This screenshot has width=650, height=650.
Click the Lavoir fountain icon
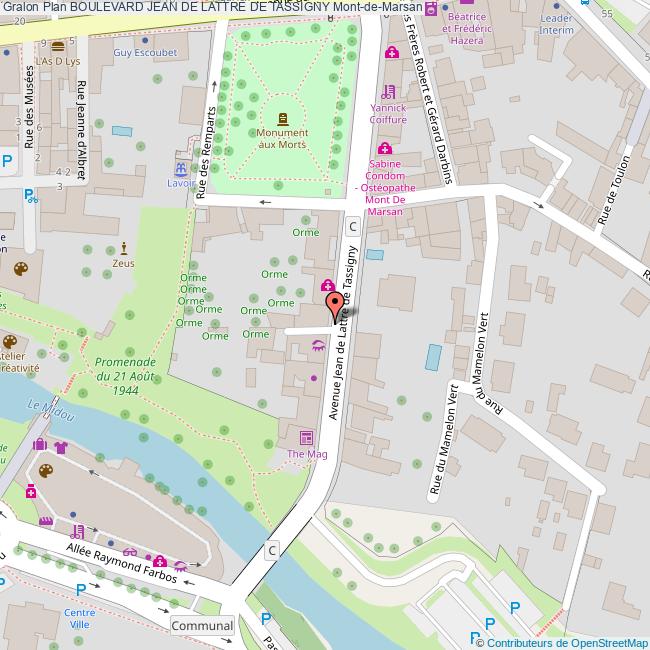(x=181, y=169)
